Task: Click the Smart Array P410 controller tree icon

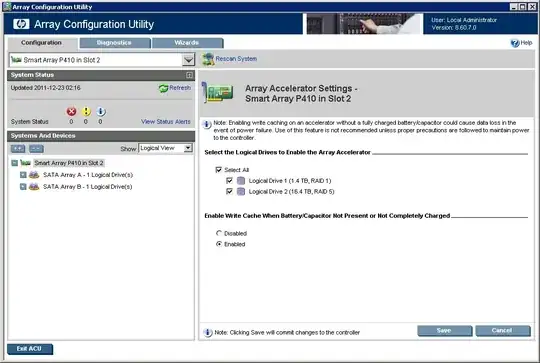Action: [x=25, y=163]
